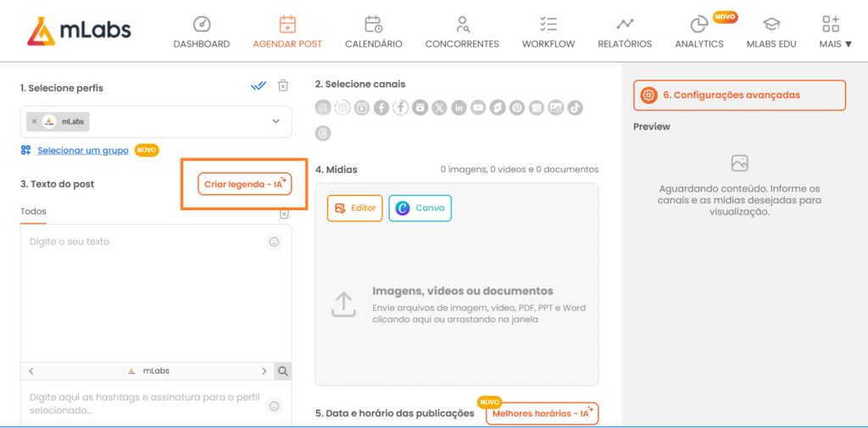The height and width of the screenshot is (428, 868).
Task: Open Concorrentes section
Action: pos(462,32)
